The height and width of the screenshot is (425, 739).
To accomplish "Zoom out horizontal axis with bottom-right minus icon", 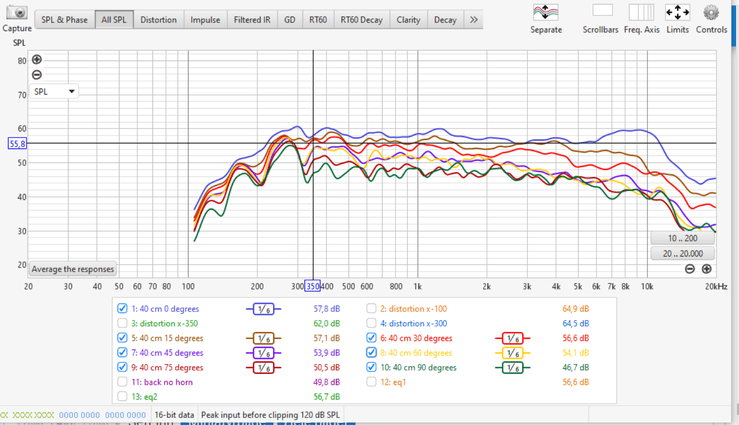I will 690,269.
